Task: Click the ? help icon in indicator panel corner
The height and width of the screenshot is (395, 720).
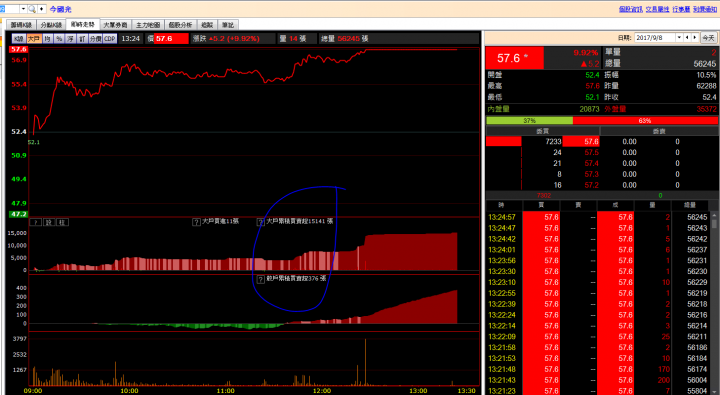Action: tap(35, 222)
